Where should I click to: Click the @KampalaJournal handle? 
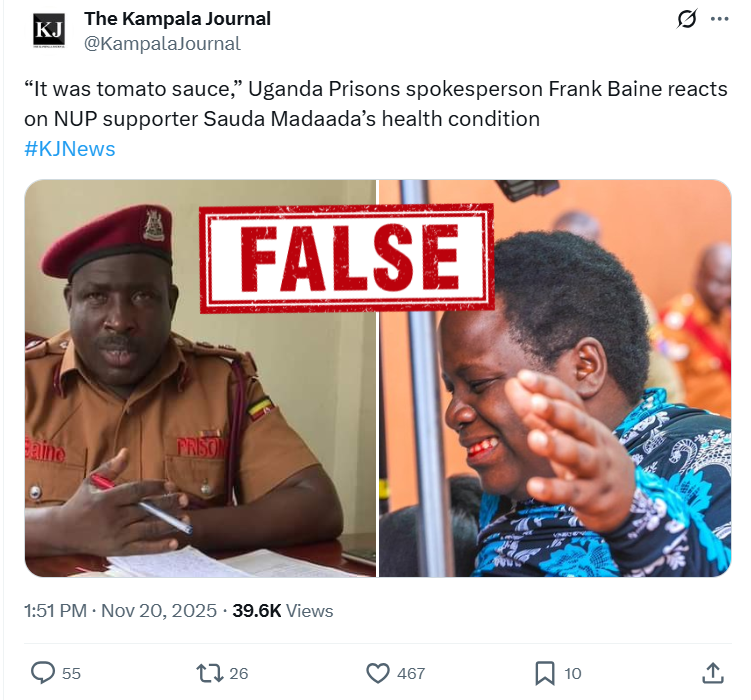click(x=162, y=44)
